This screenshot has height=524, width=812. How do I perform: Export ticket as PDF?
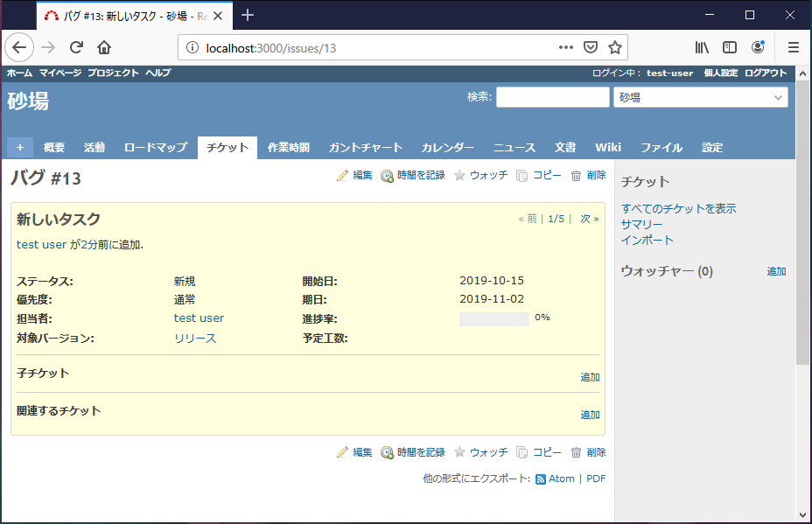(x=596, y=479)
